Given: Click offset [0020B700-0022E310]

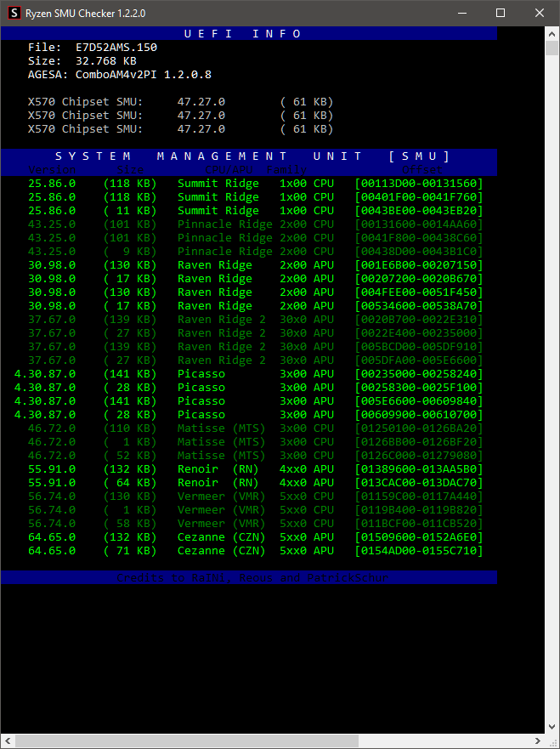Looking at the screenshot, I should (x=419, y=320).
